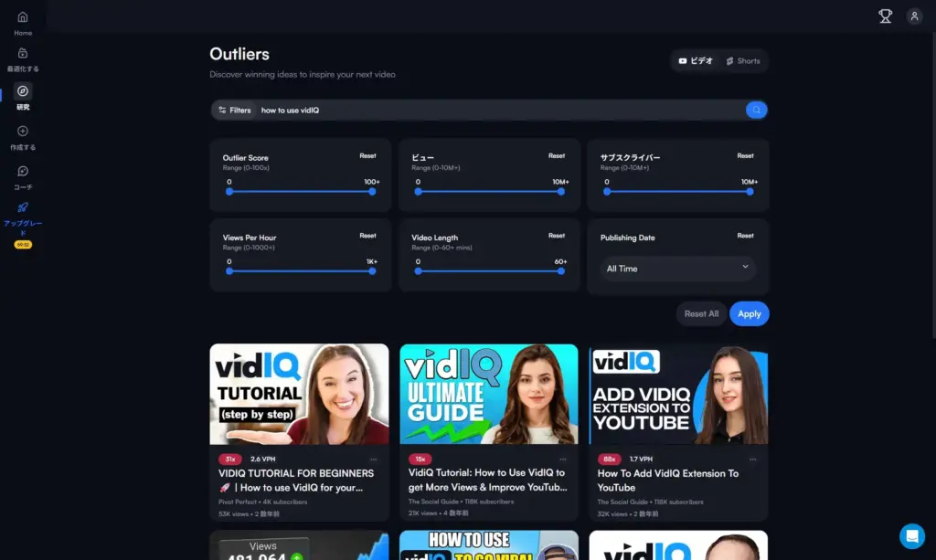Reset the Publishing Date filter
The width and height of the screenshot is (936, 560).
click(745, 236)
